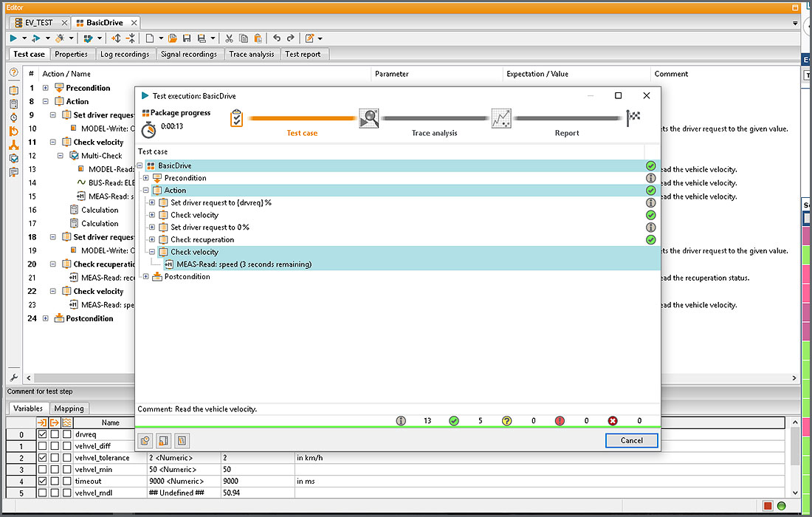Uncheck the first checkbox for timeout variable
The height and width of the screenshot is (517, 812).
point(43,481)
